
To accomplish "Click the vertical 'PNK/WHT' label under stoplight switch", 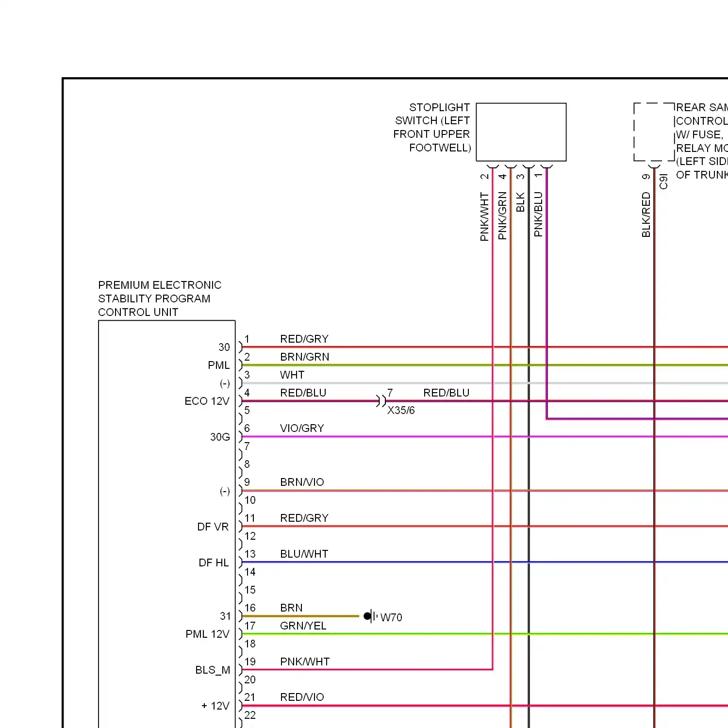I will pos(484,216).
